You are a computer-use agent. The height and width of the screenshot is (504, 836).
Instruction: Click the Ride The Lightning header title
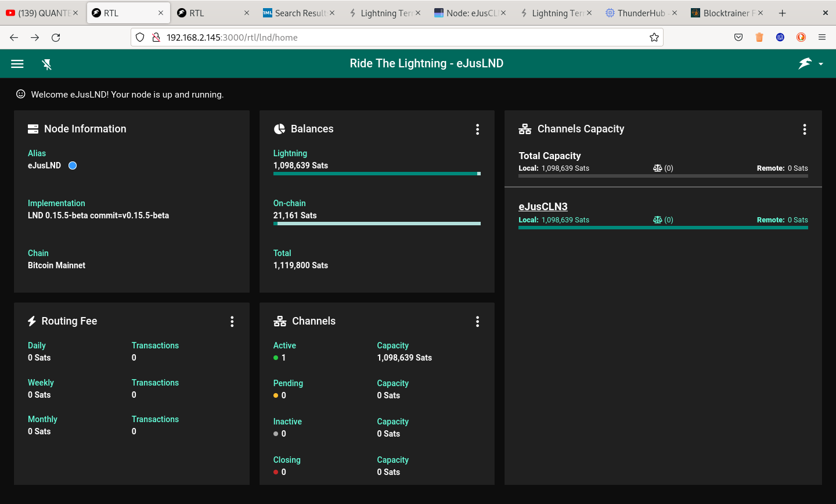point(427,64)
